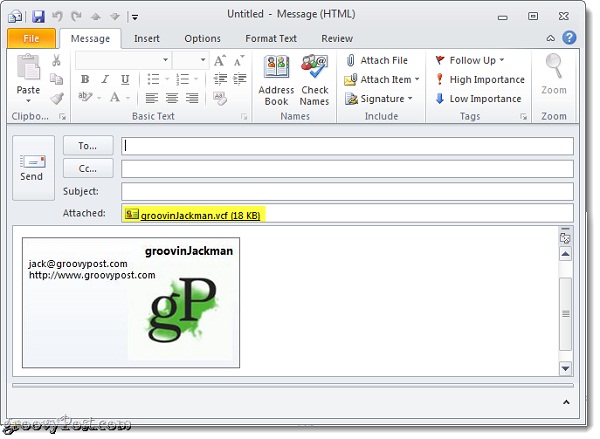Click Increase Indent icon
This screenshot has width=600, height=439.
tap(240, 79)
